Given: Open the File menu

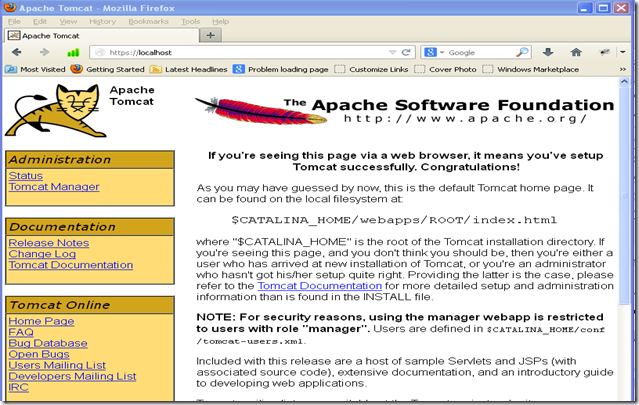Looking at the screenshot, I should (x=14, y=22).
